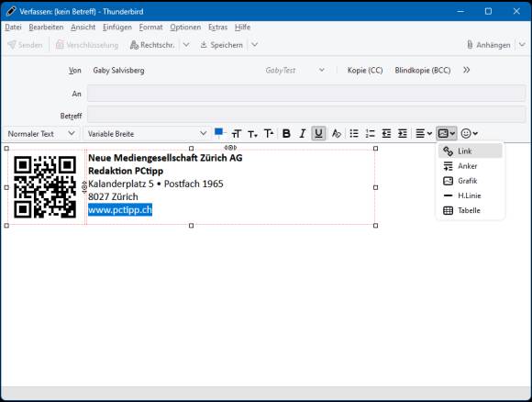Click the selected www.pctipp.ch text
This screenshot has height=402, width=532.
point(120,210)
